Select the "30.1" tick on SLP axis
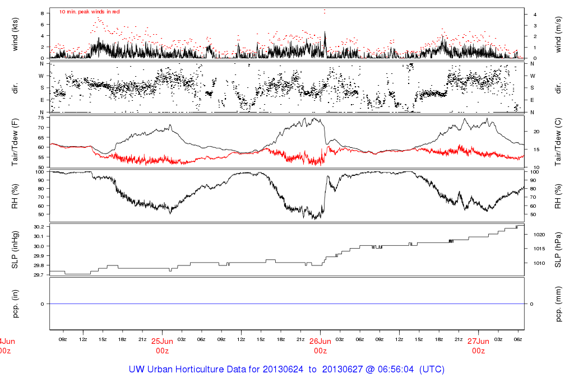 [39, 236]
